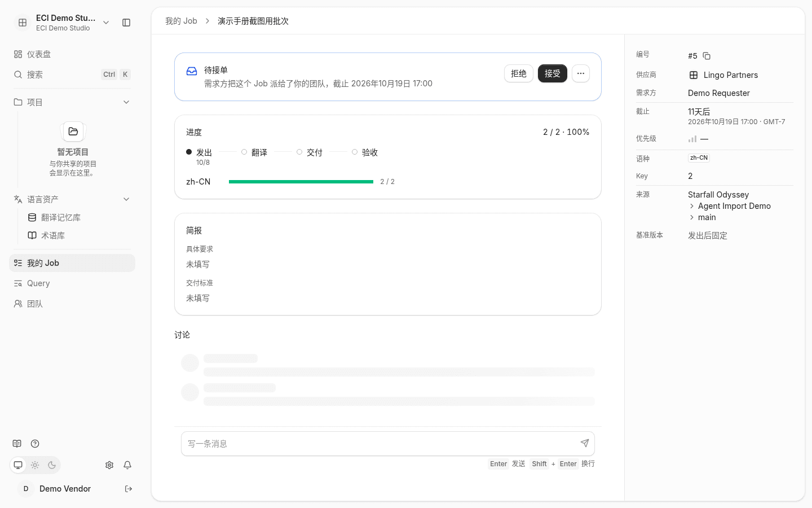Click the send message paper-plane icon
812x508 pixels.
tap(585, 443)
